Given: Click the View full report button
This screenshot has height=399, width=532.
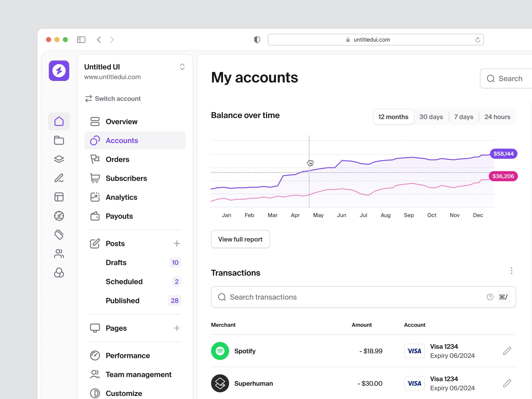Looking at the screenshot, I should click(240, 239).
